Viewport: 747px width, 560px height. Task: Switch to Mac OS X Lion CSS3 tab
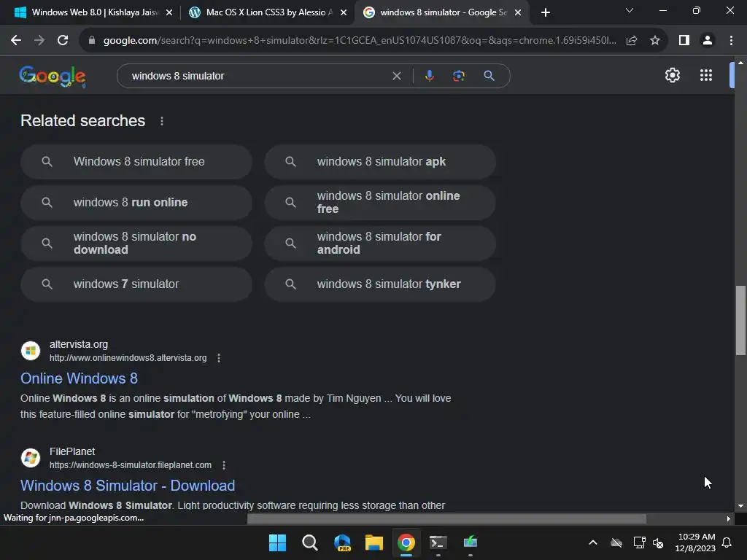coord(268,12)
